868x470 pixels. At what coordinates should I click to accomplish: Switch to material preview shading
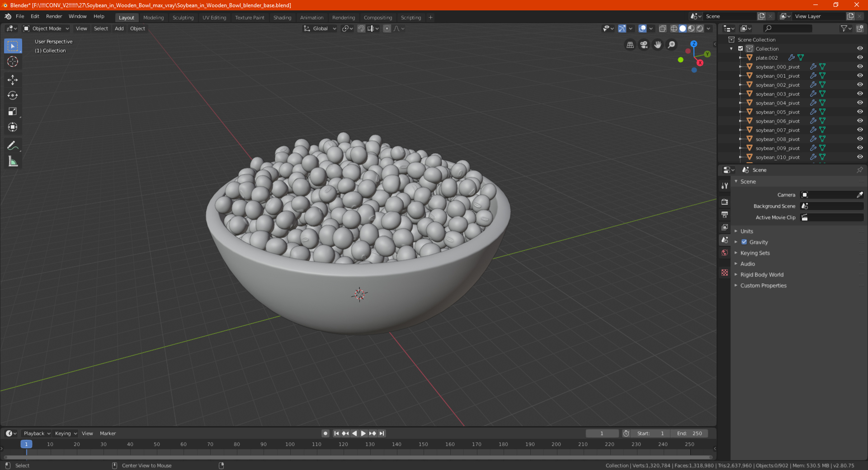click(691, 28)
